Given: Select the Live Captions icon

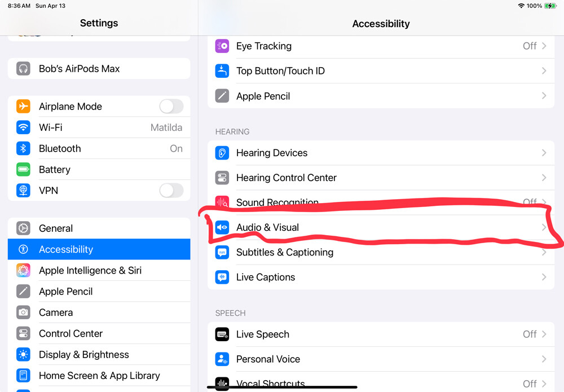Looking at the screenshot, I should pyautogui.click(x=222, y=278).
